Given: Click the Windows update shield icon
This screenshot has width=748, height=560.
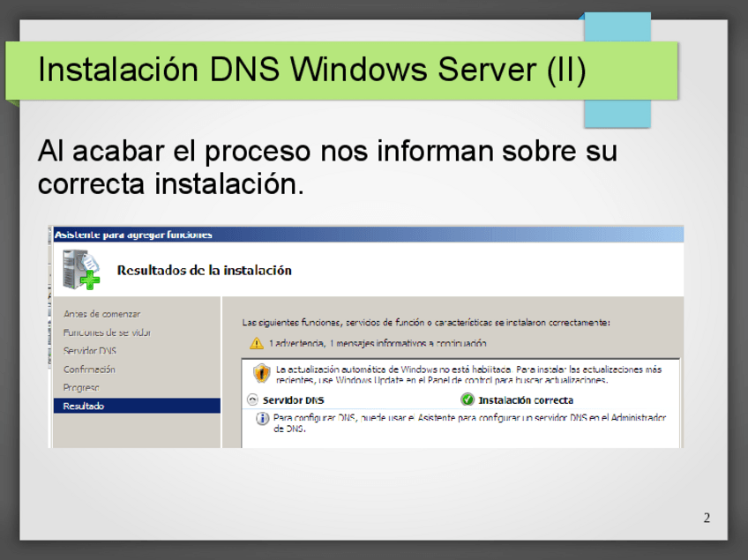Looking at the screenshot, I should [261, 373].
